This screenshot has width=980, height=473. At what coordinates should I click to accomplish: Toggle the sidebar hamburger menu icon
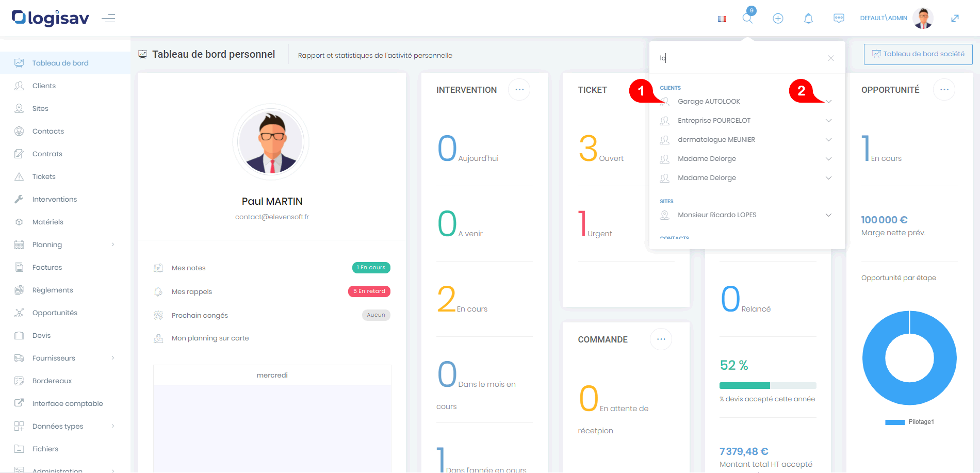pos(108,19)
